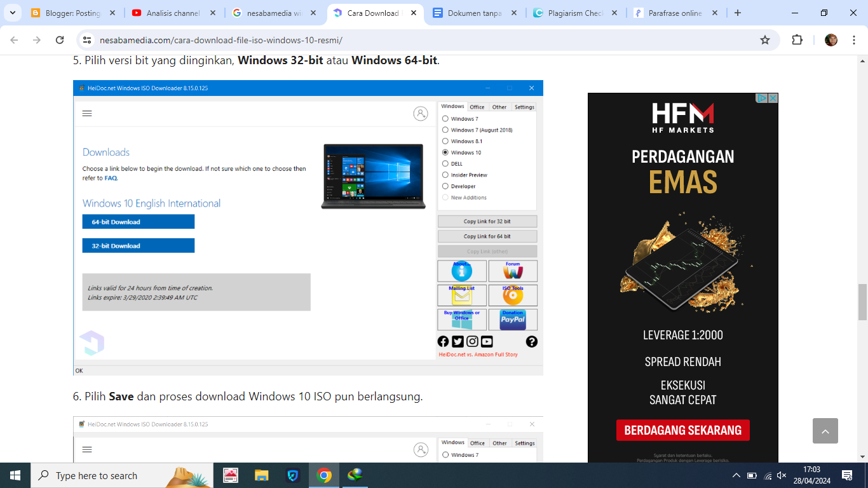Click user account icon in step 5 screenshot
This screenshot has height=488, width=868.
(421, 114)
